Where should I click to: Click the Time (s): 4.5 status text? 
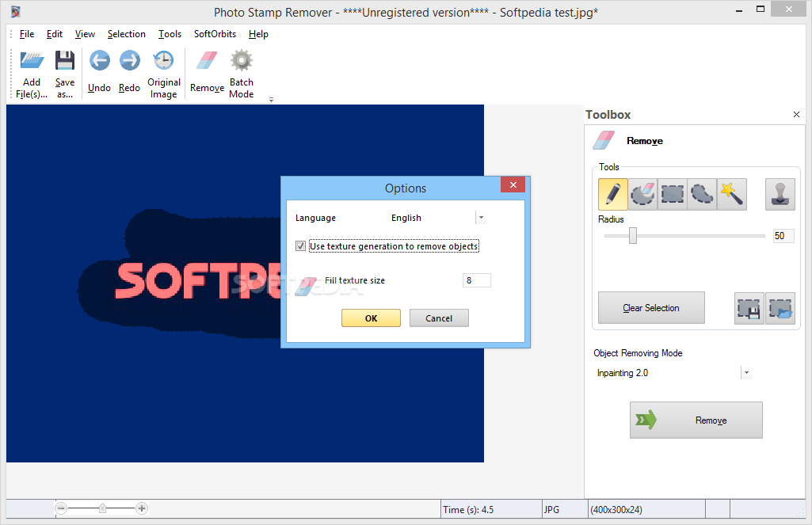click(x=468, y=509)
